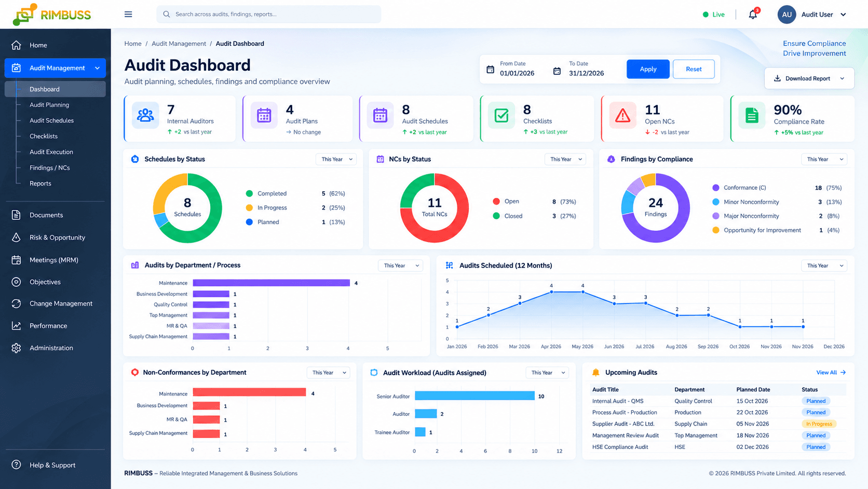The image size is (868, 489).
Task: Click 'Management Review Audit' row title
Action: (626, 435)
